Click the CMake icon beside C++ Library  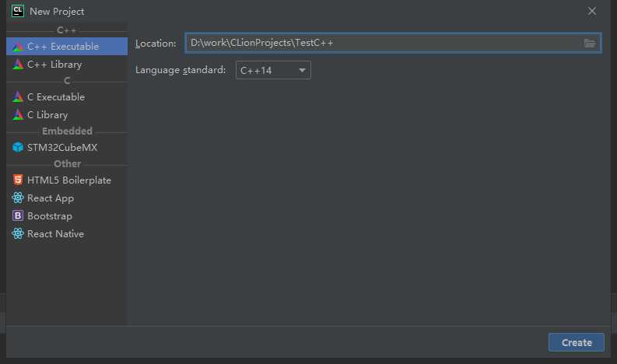18,64
